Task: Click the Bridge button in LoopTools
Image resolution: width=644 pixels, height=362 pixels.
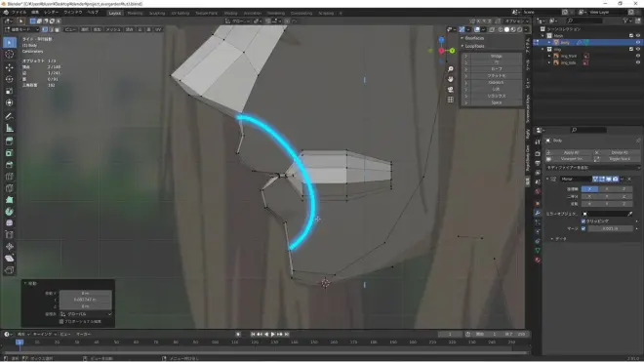Action: pyautogui.click(x=496, y=56)
